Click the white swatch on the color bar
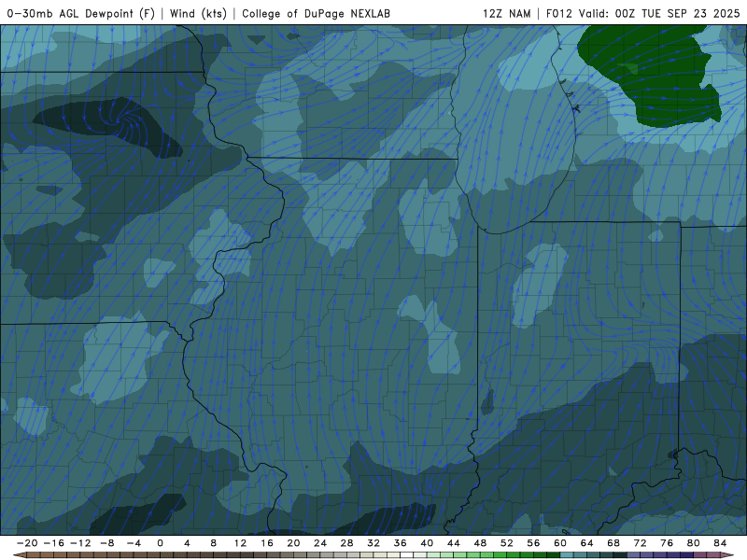This screenshot has width=747, height=560. tap(407, 555)
